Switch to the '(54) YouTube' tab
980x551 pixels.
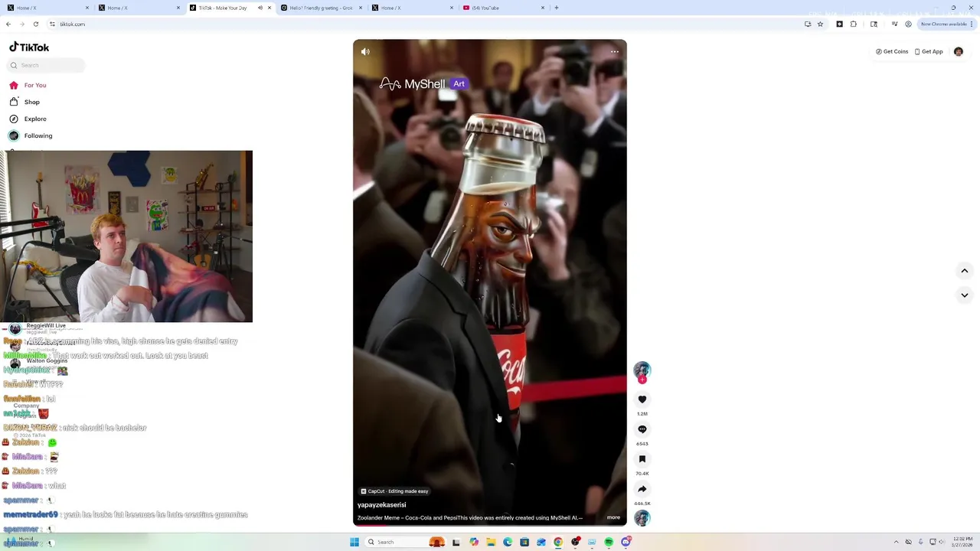pos(502,8)
